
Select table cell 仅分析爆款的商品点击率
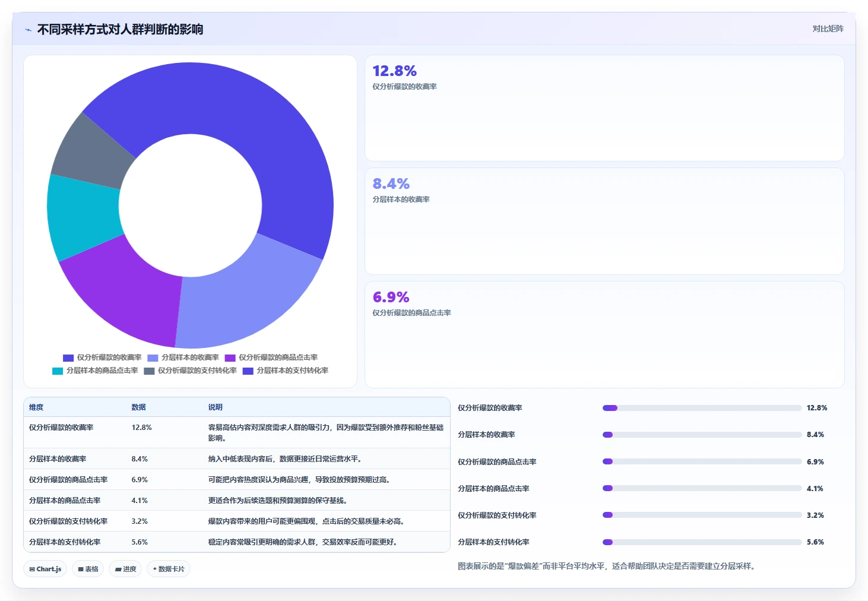click(x=68, y=480)
